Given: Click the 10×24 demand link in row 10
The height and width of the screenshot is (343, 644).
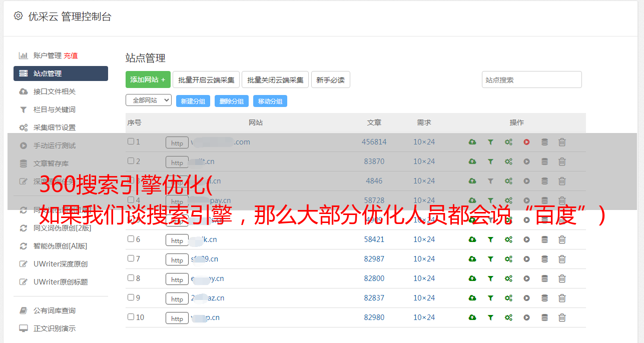Looking at the screenshot, I should tap(424, 317).
